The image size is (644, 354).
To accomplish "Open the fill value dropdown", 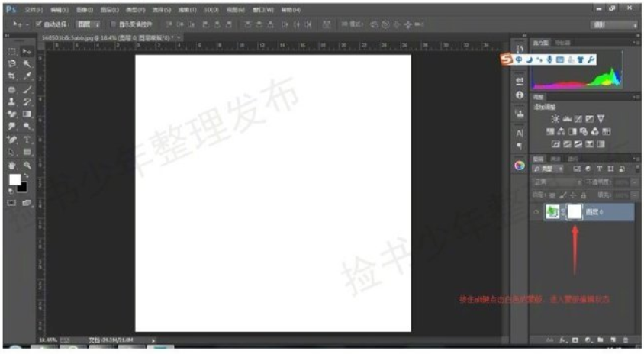I will [x=635, y=195].
